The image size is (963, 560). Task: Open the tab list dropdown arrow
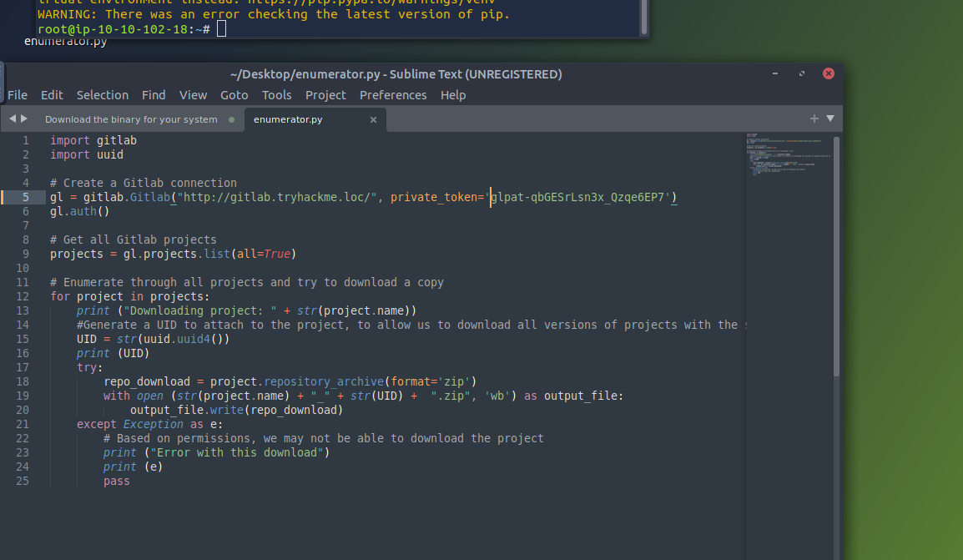[x=829, y=119]
